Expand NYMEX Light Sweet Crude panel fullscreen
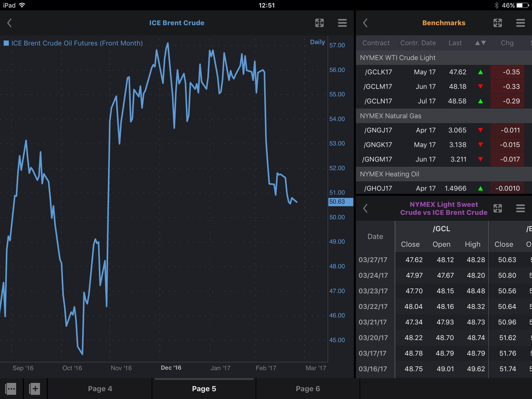The image size is (532, 399). [x=497, y=208]
